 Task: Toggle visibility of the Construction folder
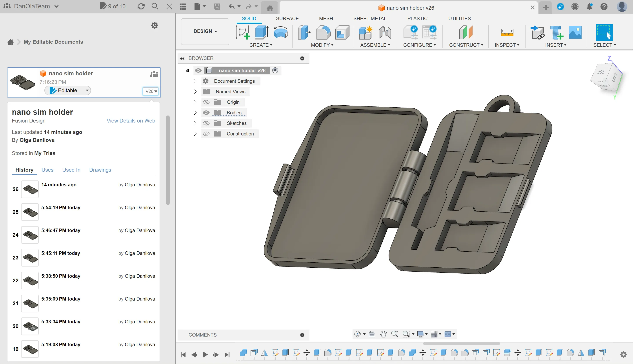[206, 134]
